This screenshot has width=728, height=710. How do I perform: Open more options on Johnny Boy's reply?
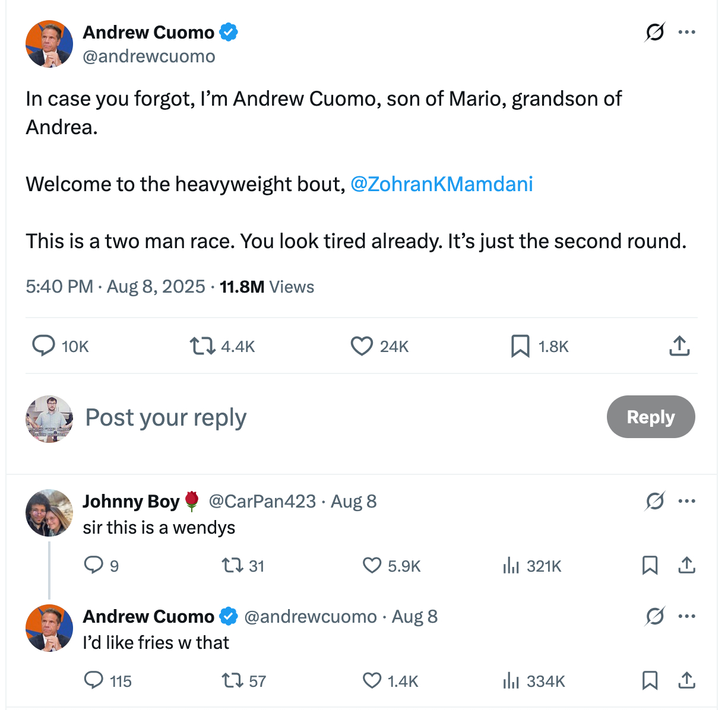tap(686, 501)
